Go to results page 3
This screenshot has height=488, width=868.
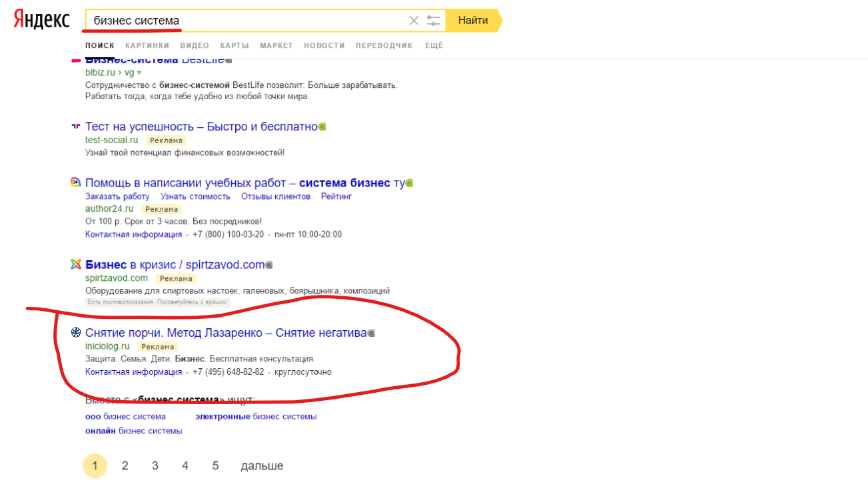click(x=155, y=465)
